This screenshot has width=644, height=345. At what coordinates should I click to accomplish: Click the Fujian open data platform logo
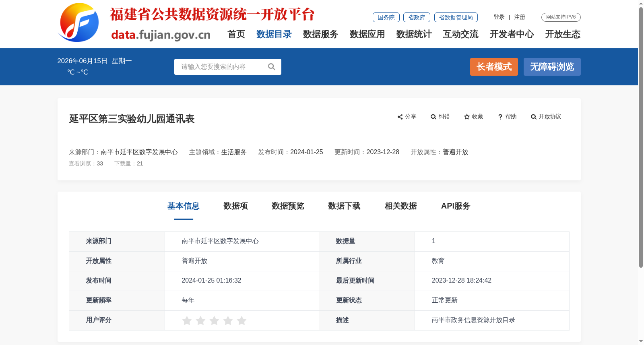pos(79,23)
